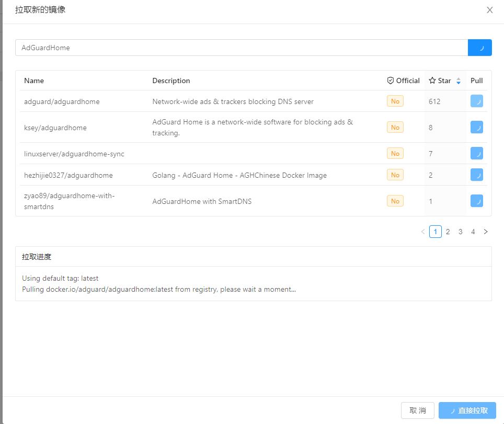The image size is (504, 424).
Task: Click the Name column header
Action: tap(34, 81)
